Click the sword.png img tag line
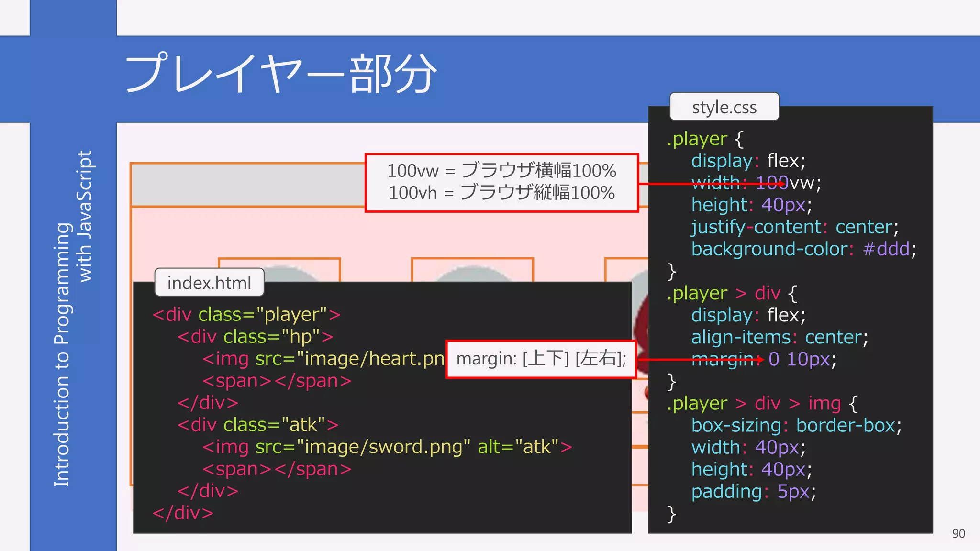980x551 pixels. 387,446
